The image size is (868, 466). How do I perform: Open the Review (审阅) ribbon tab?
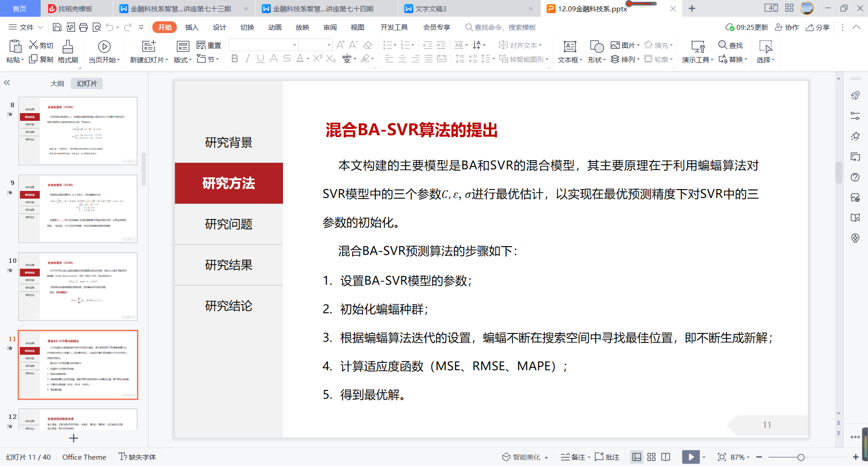[330, 28]
